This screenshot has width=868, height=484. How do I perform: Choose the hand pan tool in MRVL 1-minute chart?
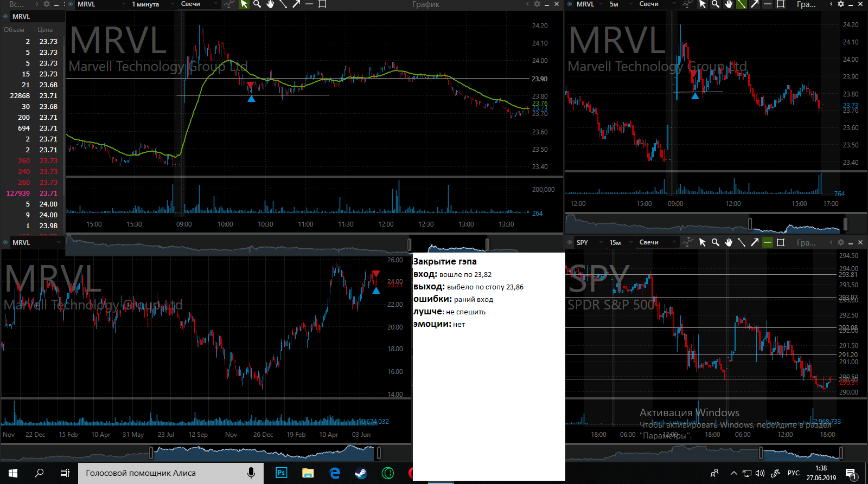(270, 4)
